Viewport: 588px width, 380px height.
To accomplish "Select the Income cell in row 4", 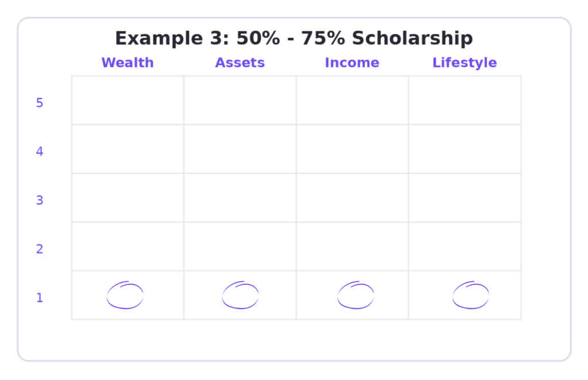I will (352, 149).
